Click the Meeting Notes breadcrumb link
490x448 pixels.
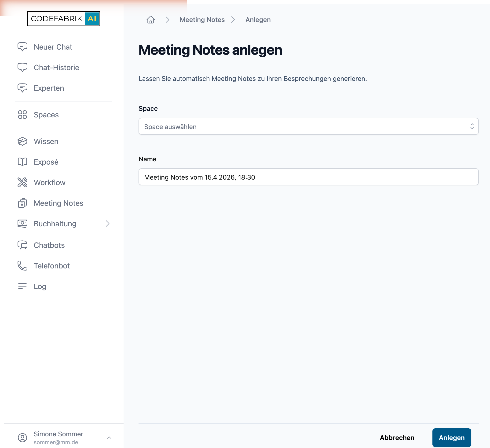[202, 20]
